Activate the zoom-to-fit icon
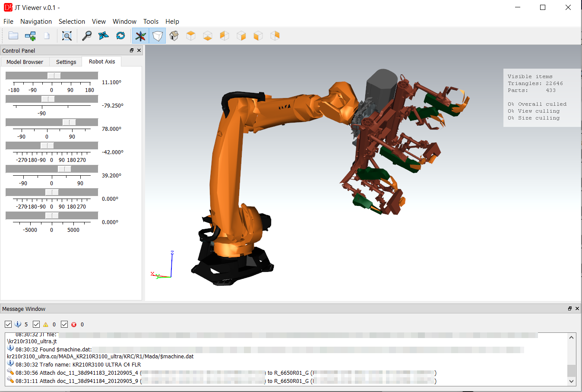Screen dimensions: 582x392 [x=67, y=36]
